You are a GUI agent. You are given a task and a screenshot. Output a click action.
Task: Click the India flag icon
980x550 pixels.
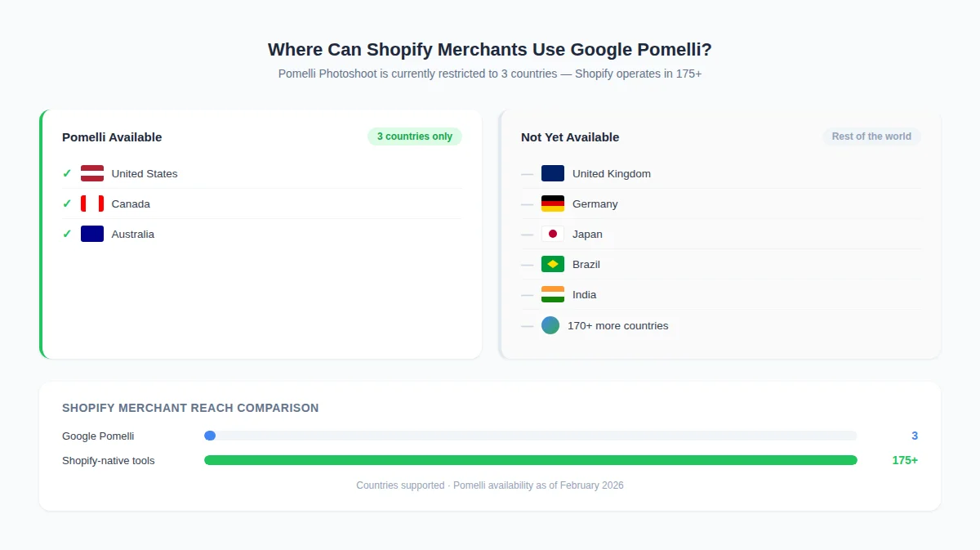coord(553,294)
